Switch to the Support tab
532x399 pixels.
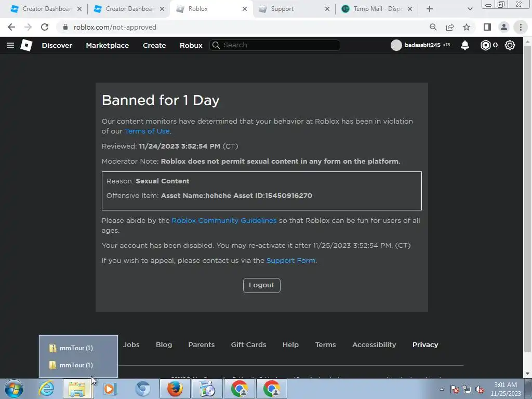(294, 9)
